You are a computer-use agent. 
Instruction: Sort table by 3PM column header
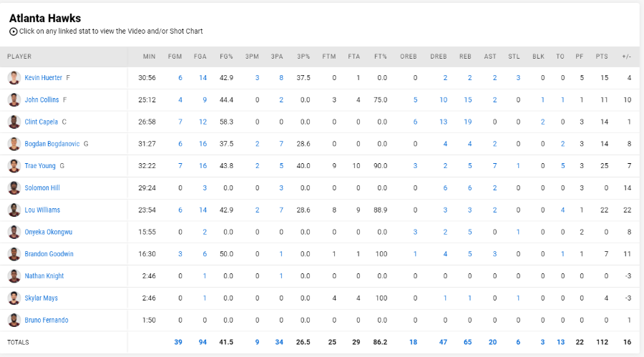[252, 57]
